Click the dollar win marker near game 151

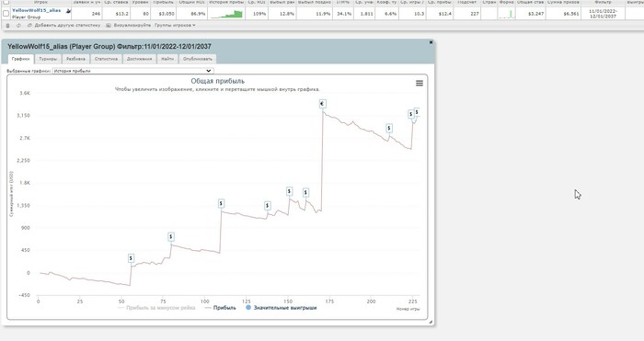[x=290, y=191]
